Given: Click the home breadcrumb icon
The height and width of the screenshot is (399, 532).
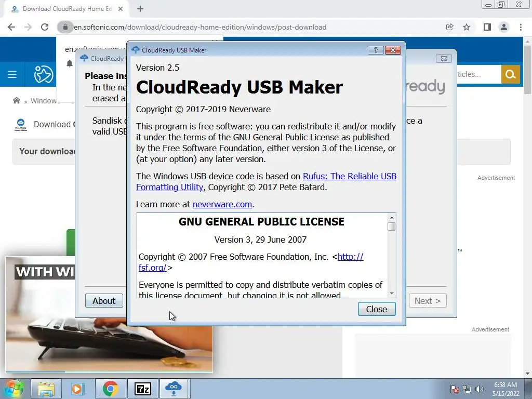Looking at the screenshot, I should click(16, 100).
